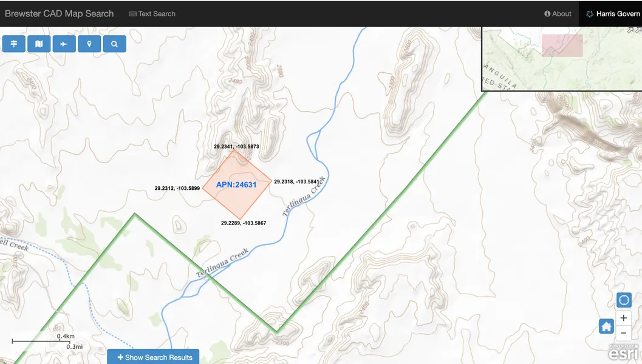642x364 pixels.
Task: Expand the Show Search Results panel
Action: (154, 357)
